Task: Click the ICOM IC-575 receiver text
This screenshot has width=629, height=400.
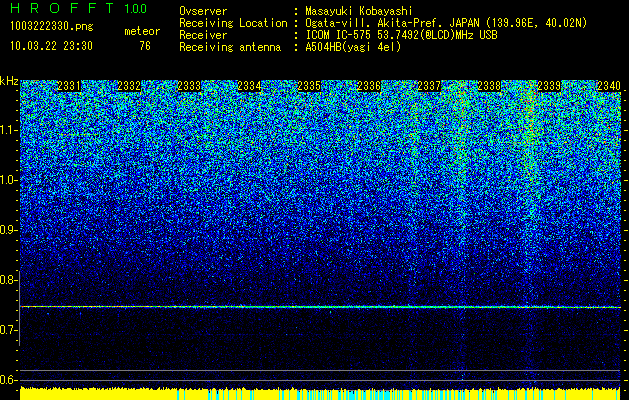Action: pyautogui.click(x=401, y=35)
